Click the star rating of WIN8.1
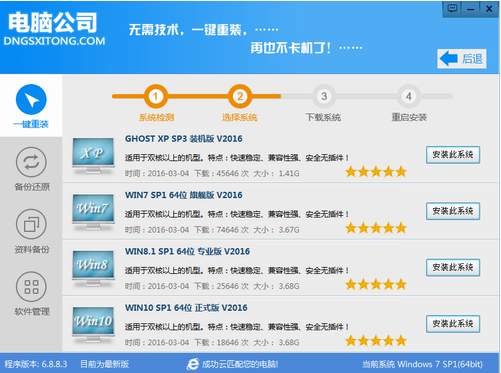 pos(376,284)
